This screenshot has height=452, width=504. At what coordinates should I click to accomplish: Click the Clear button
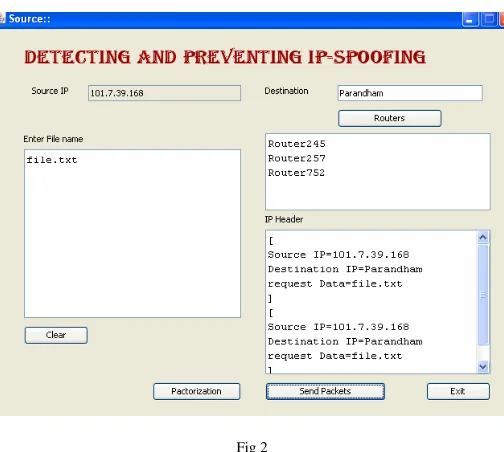tap(56, 335)
